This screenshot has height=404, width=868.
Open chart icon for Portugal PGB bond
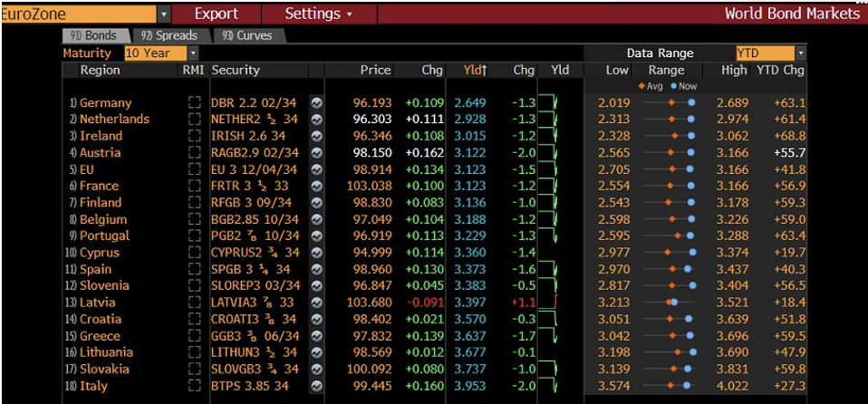[316, 236]
